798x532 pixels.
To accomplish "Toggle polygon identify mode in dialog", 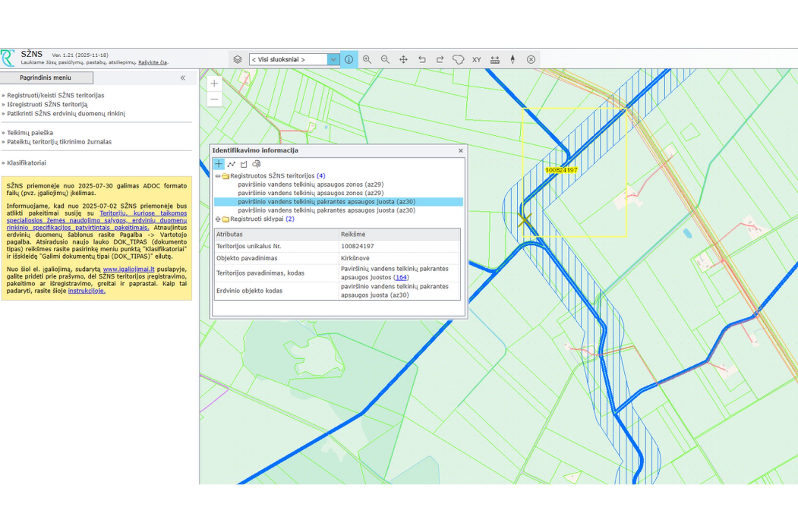I will 244,164.
